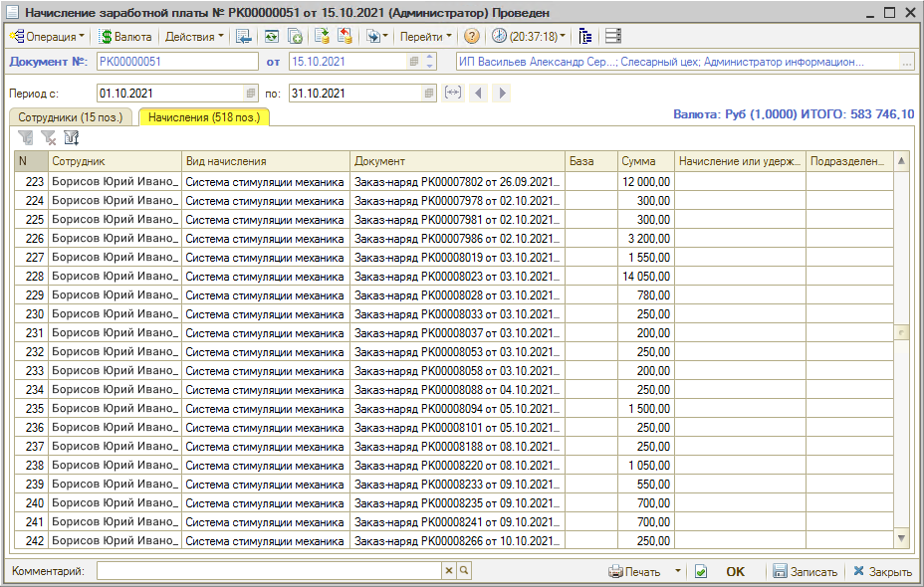Open the Перейти dropdown
924x587 pixels.
coord(425,37)
